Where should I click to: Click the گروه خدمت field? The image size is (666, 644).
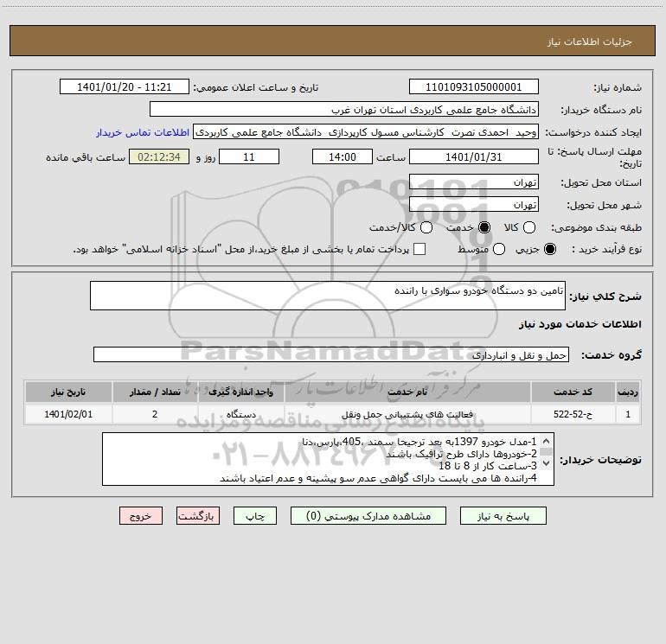pos(331,354)
